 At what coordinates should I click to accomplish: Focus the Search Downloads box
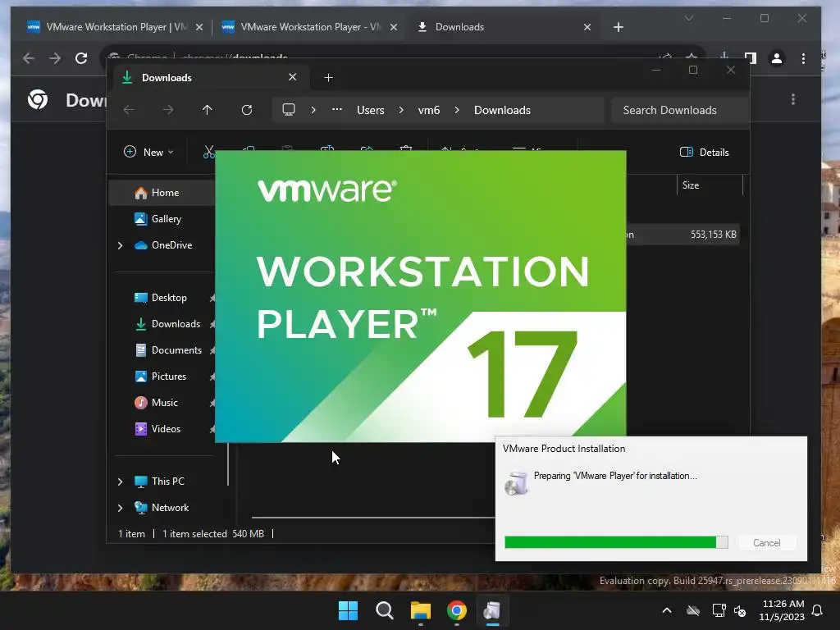(x=679, y=110)
